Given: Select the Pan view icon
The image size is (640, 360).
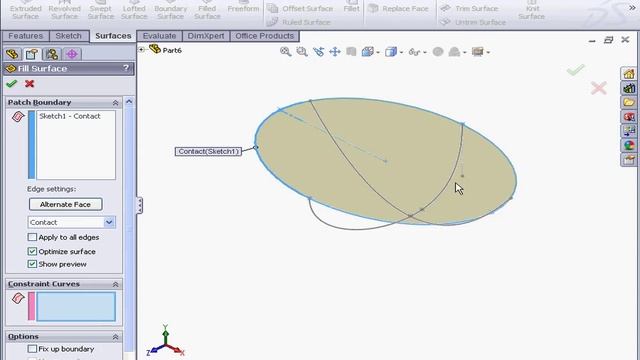Looking at the screenshot, I should point(335,52).
